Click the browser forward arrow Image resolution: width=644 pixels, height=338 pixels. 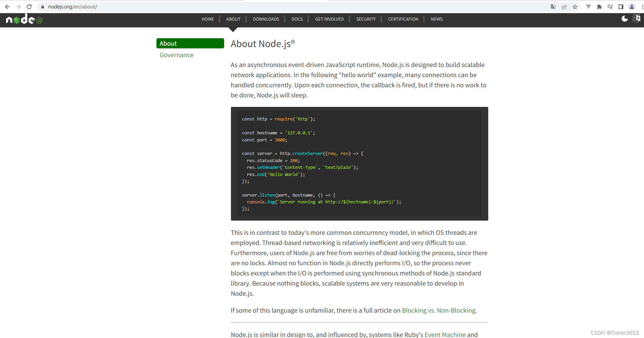point(18,7)
